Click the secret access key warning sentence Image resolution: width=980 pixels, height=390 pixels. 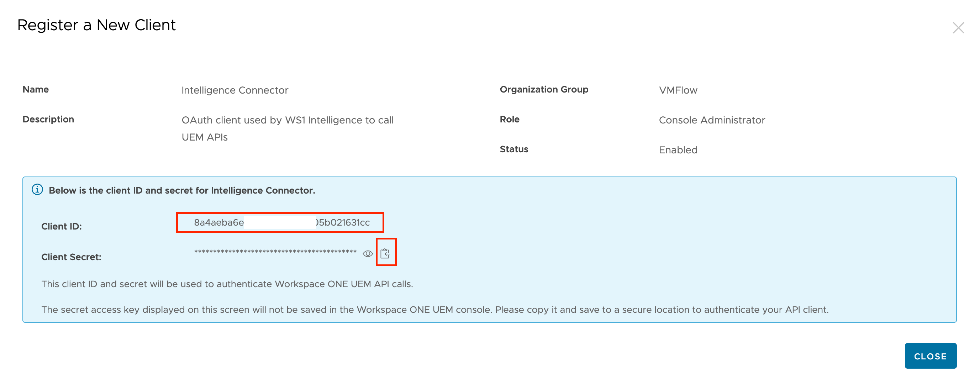(x=435, y=309)
